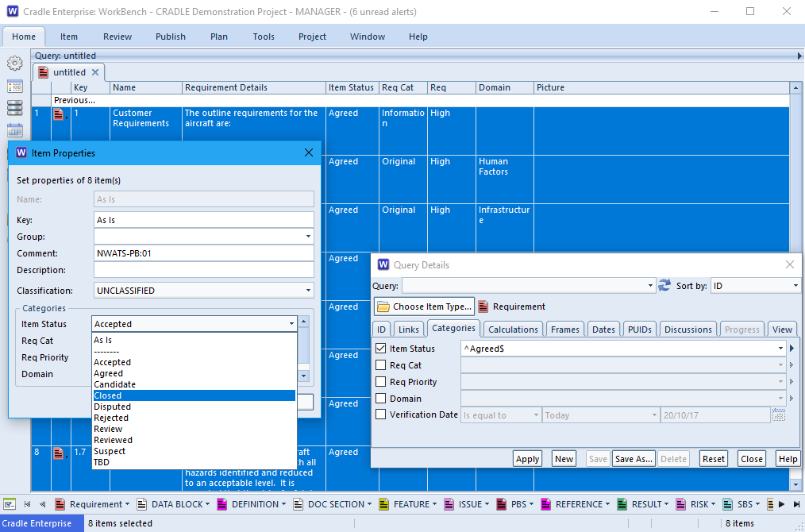Open the calendar picker next to Verification Date
Screen dimensions: 805x532
click(778, 415)
